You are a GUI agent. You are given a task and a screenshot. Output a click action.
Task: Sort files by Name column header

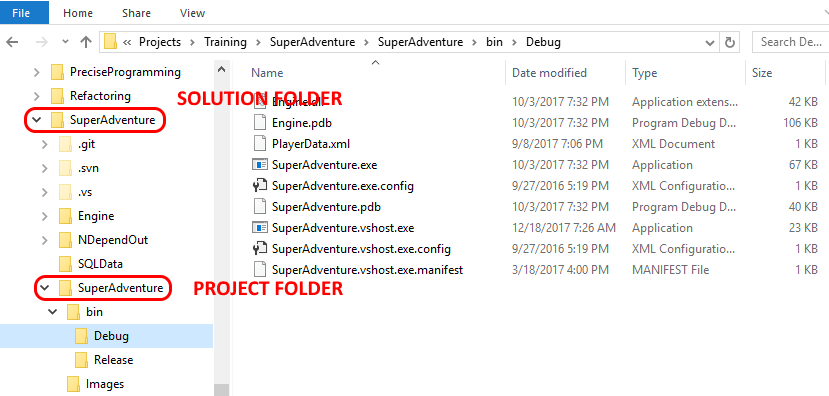click(x=267, y=73)
